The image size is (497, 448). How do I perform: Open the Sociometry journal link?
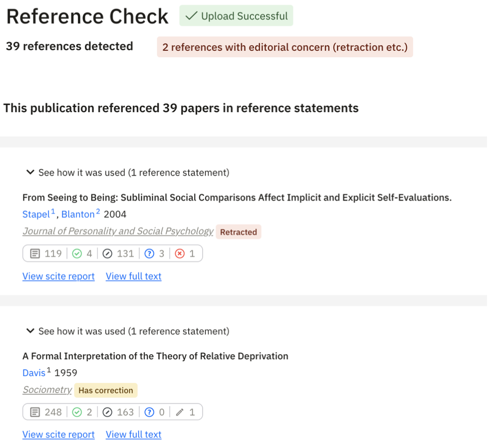point(47,390)
